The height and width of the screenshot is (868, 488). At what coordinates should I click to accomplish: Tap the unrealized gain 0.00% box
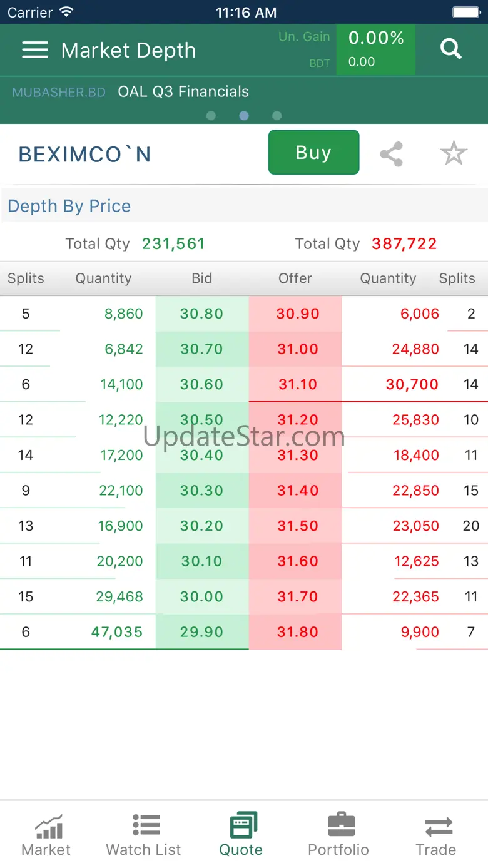[x=375, y=50]
